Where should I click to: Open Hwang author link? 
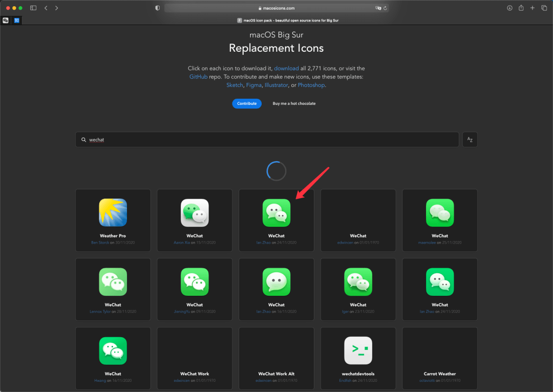(100, 381)
